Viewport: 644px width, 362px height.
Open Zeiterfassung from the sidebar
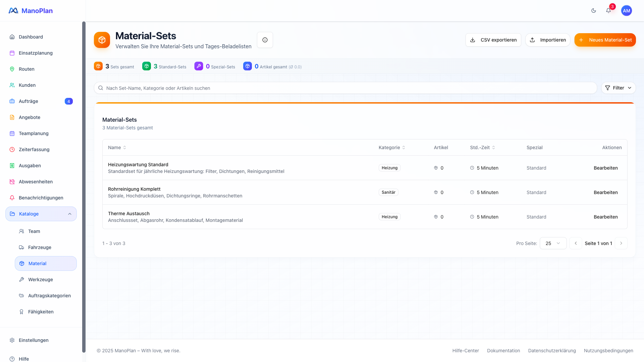pyautogui.click(x=34, y=149)
